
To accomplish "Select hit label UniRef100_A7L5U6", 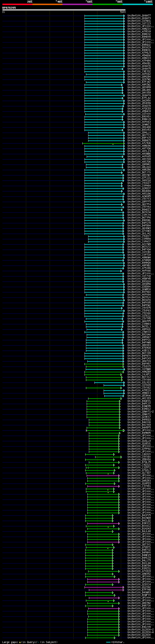I will pyautogui.click(x=139, y=143).
